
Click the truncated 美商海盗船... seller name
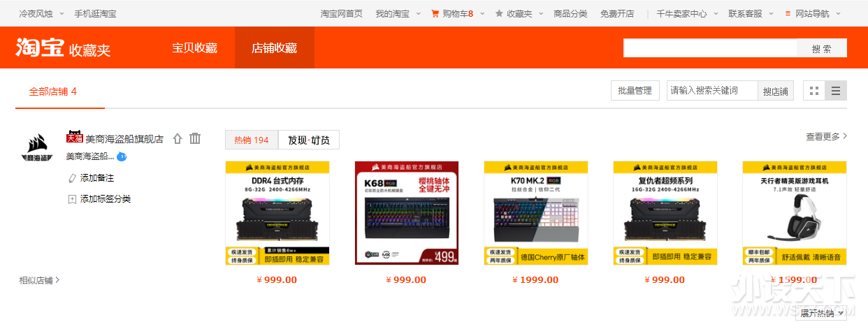coord(90,156)
